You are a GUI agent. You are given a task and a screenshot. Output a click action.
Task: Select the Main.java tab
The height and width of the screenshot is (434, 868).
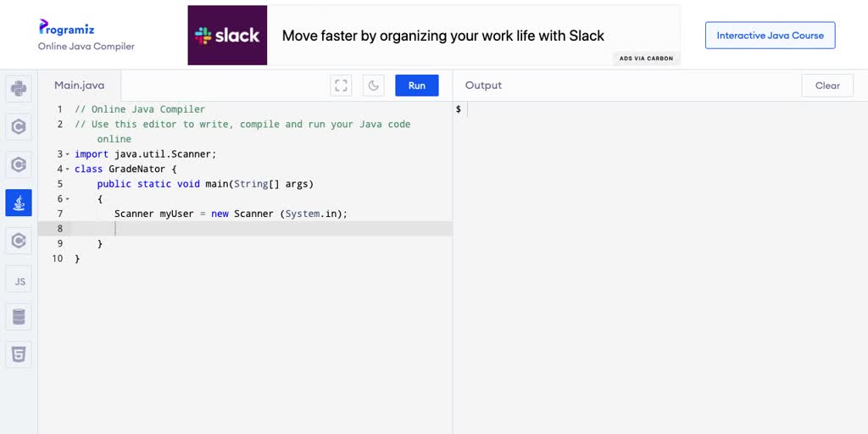pyautogui.click(x=80, y=86)
